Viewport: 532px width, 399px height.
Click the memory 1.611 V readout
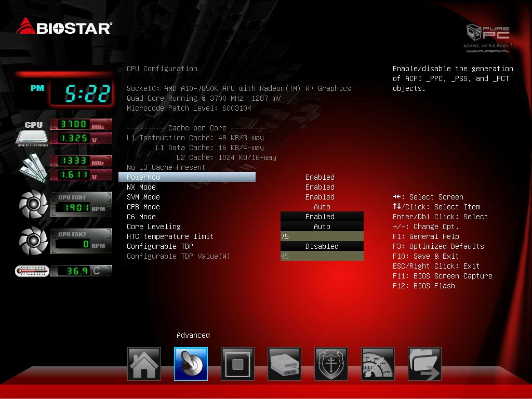click(82, 175)
